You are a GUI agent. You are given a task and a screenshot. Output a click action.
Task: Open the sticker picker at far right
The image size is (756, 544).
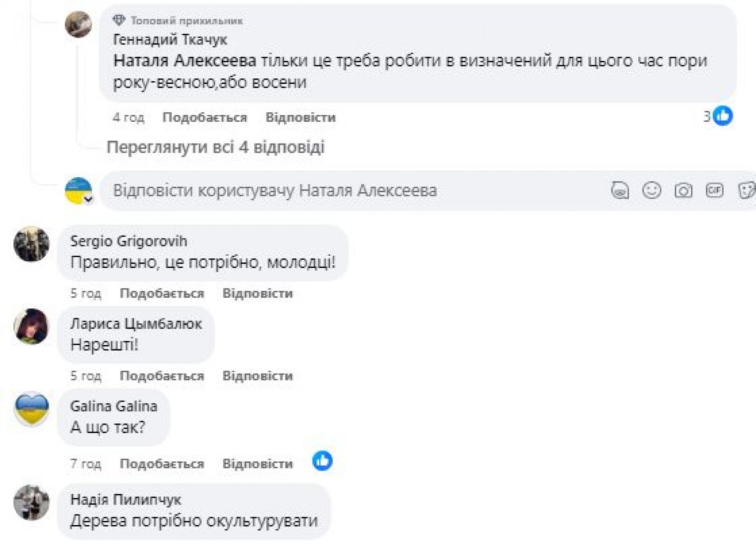747,191
